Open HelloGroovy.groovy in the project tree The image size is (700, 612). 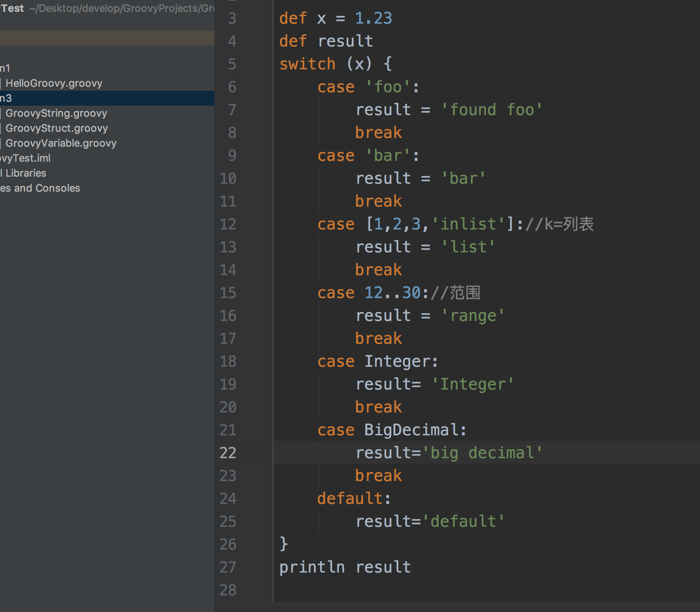point(54,83)
